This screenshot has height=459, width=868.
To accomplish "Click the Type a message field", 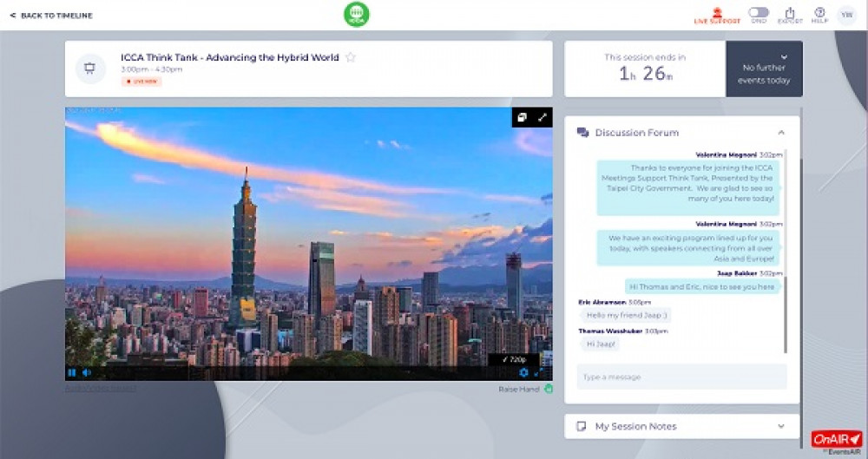I will tap(681, 377).
